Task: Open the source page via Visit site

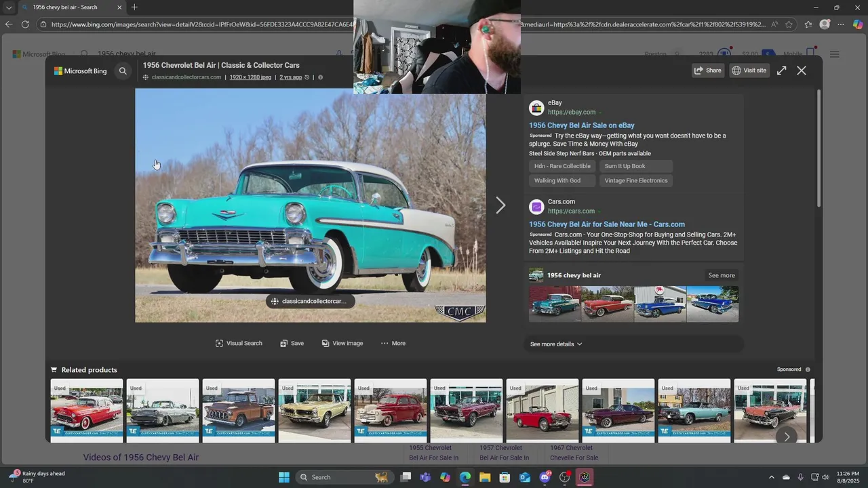Action: [x=749, y=70]
